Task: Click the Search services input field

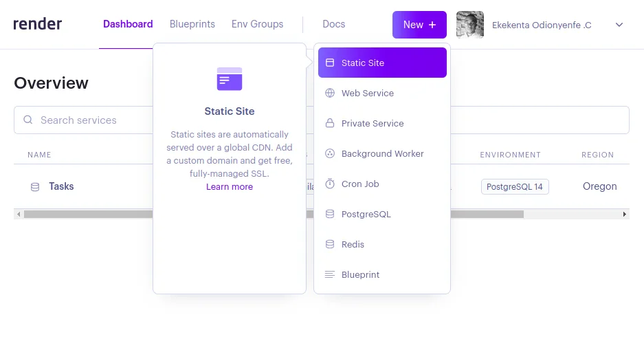Action: pos(322,120)
